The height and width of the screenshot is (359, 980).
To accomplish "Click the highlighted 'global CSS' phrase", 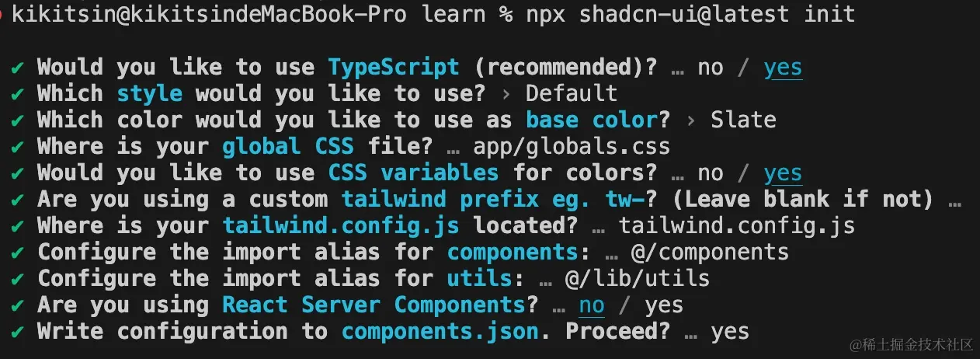I will tap(288, 147).
